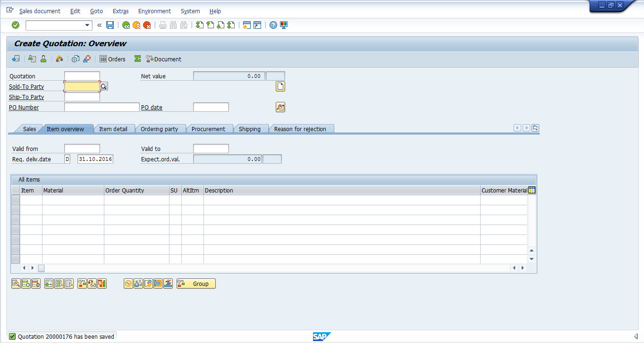Click the green person sold-to party icon

pos(43,59)
